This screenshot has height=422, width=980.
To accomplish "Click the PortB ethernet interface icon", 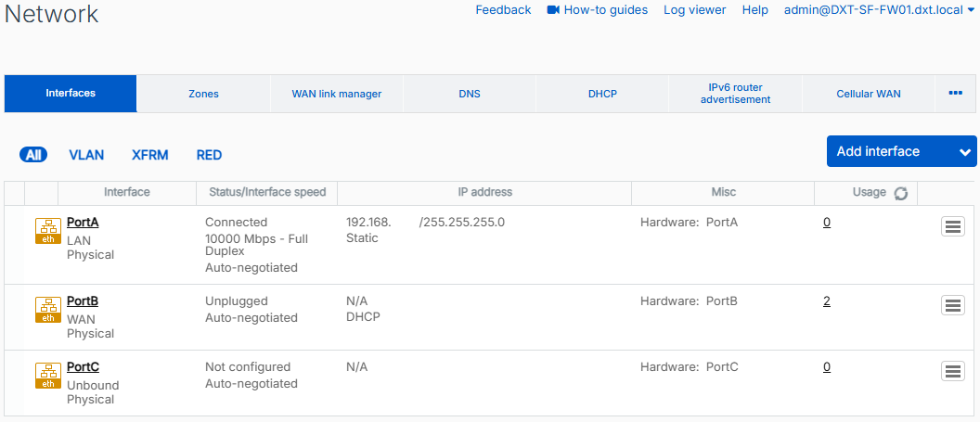I will (x=48, y=311).
